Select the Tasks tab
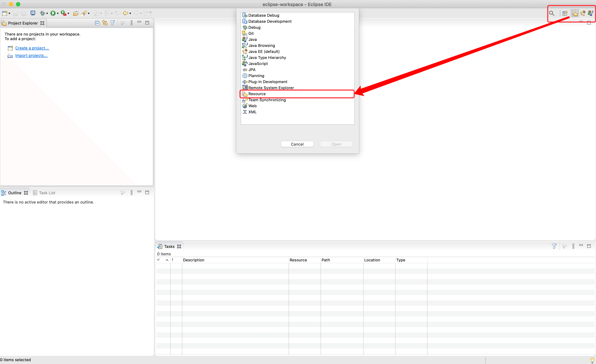Image resolution: width=596 pixels, height=364 pixels. tap(169, 246)
